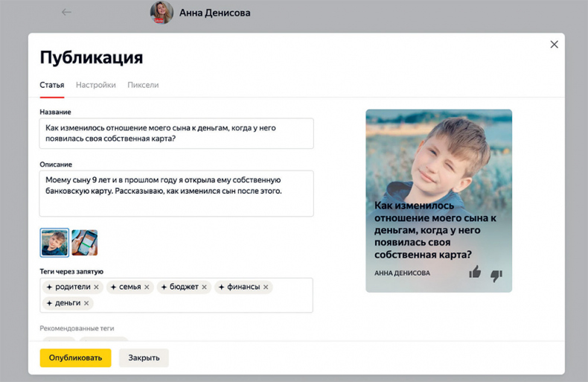Click thumbs down icon on preview card
Image resolution: width=588 pixels, height=382 pixels.
click(x=496, y=274)
